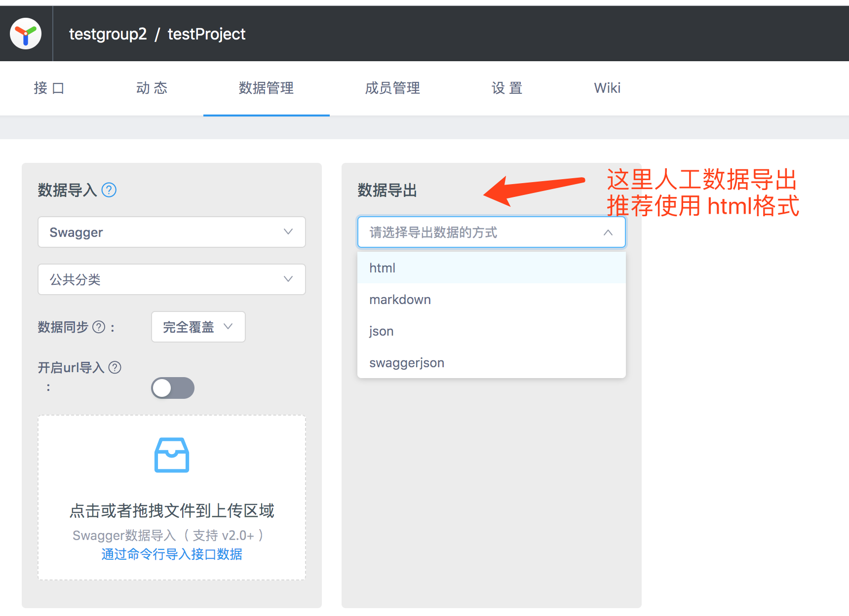Go to the 成员管理 tab

(x=393, y=88)
